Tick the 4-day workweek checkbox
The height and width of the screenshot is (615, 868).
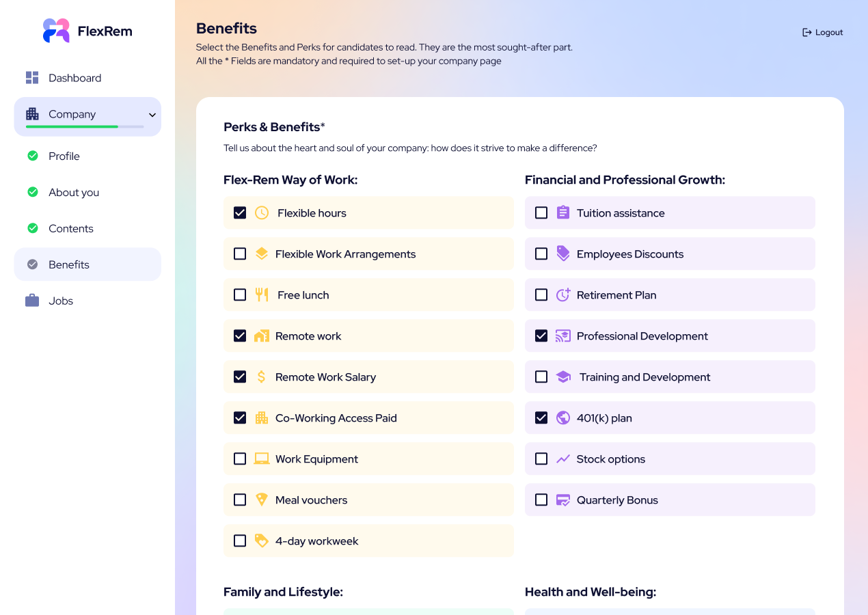240,541
